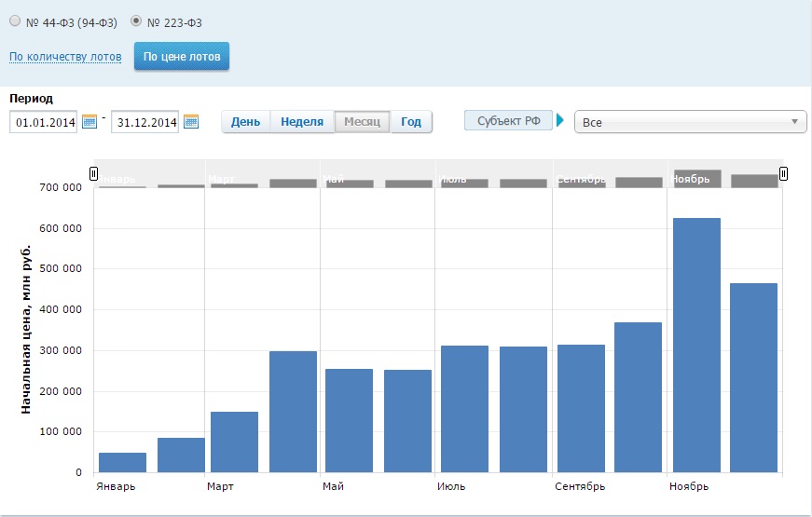Click the gray December bar in overview strip
The width and height of the screenshot is (812, 517).
point(754,181)
